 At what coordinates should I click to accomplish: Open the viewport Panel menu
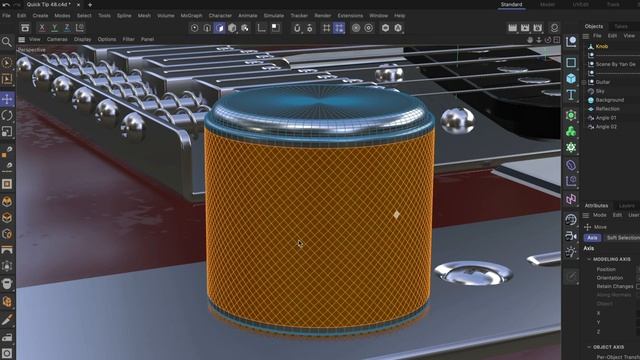tap(147, 39)
